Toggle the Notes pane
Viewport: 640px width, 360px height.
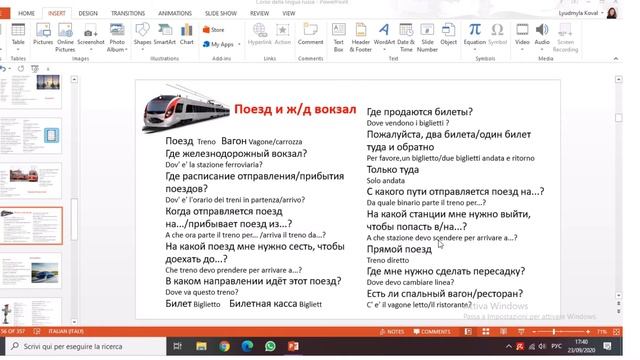click(392, 332)
